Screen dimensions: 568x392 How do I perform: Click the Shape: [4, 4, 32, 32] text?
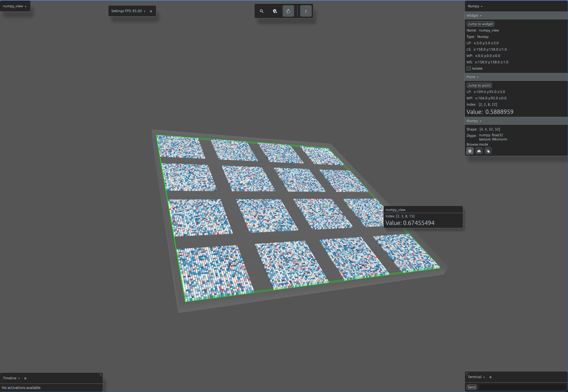point(483,129)
